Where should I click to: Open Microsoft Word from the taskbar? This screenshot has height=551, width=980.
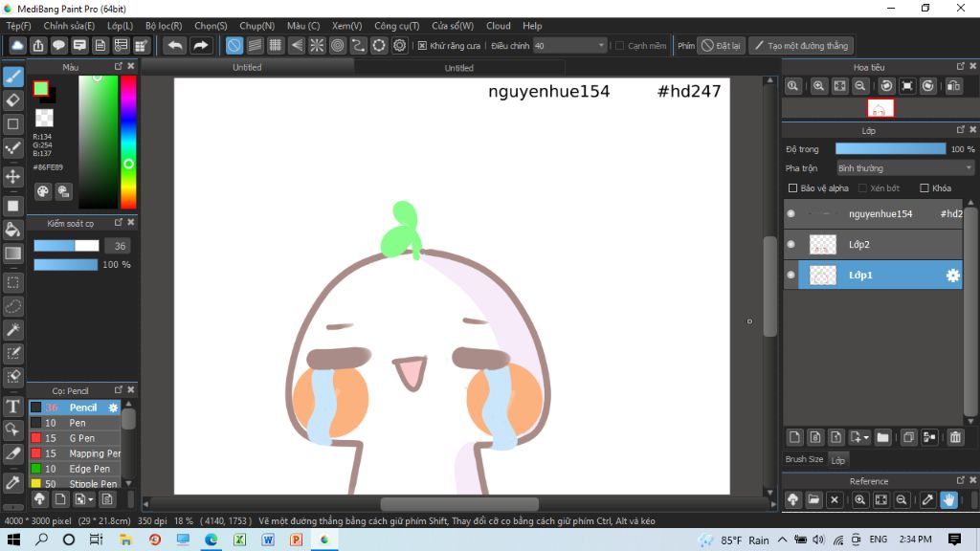[268, 540]
